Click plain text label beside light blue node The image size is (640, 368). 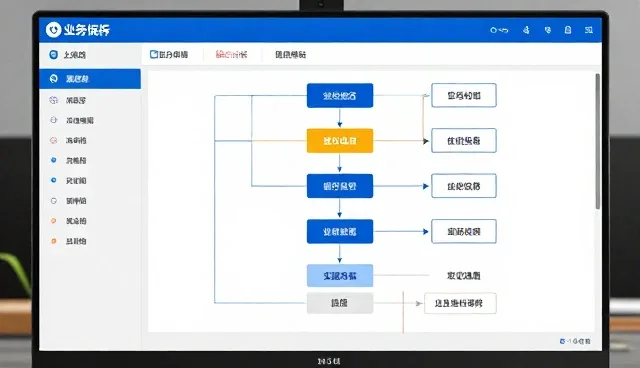[464, 276]
